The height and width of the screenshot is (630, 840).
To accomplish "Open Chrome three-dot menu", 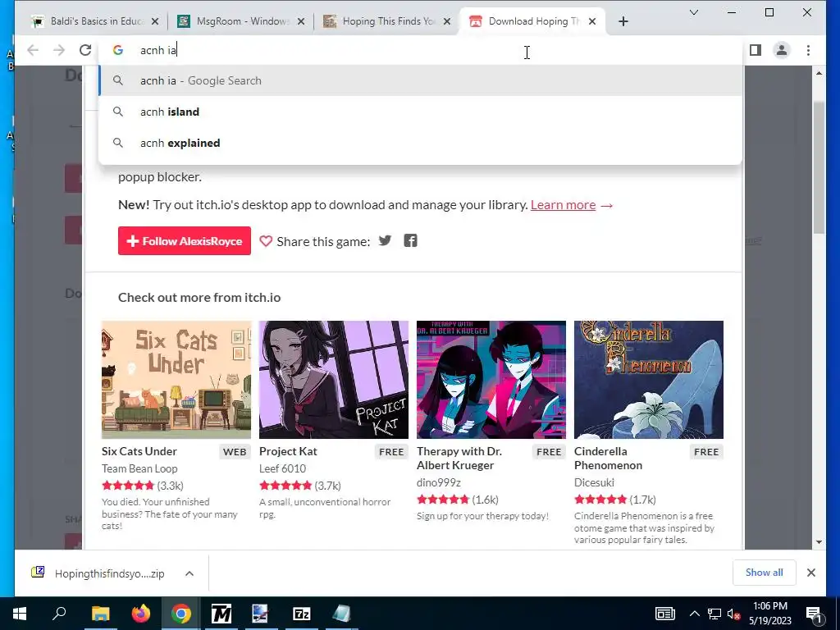I will 808,50.
